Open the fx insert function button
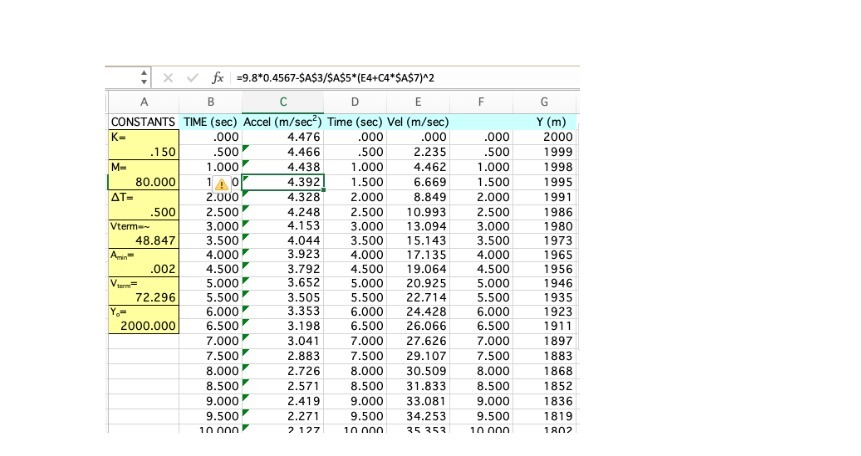This screenshot has width=861, height=456. [x=218, y=78]
